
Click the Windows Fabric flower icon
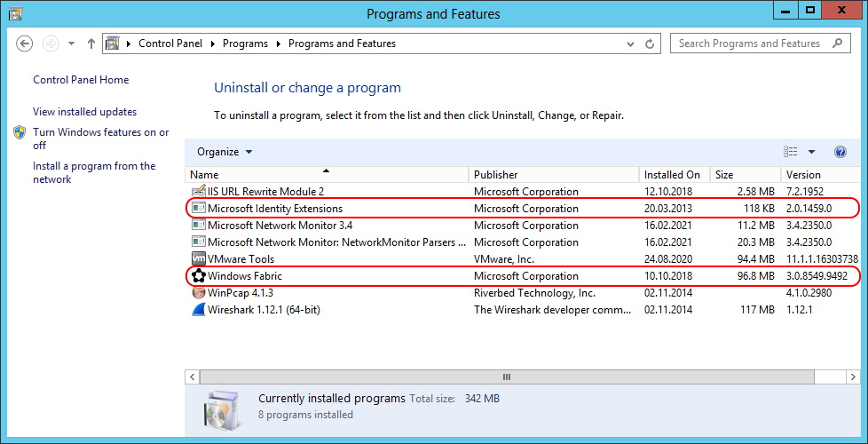point(198,275)
